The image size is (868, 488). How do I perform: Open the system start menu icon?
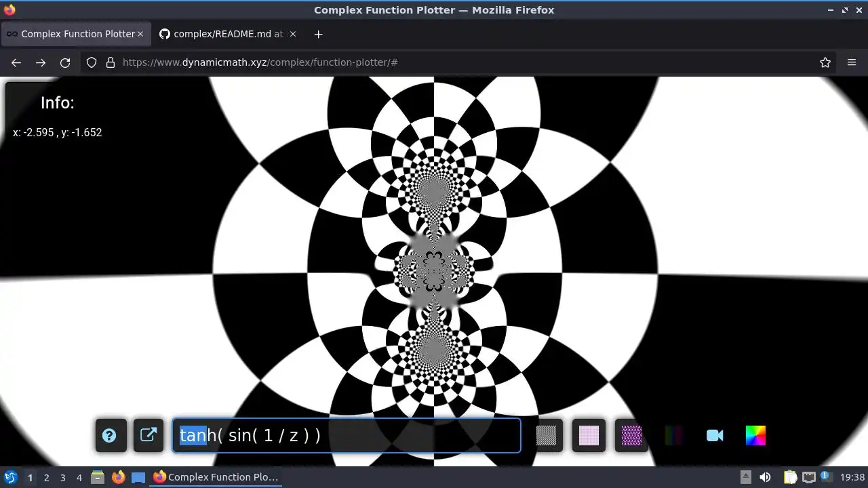(x=10, y=477)
